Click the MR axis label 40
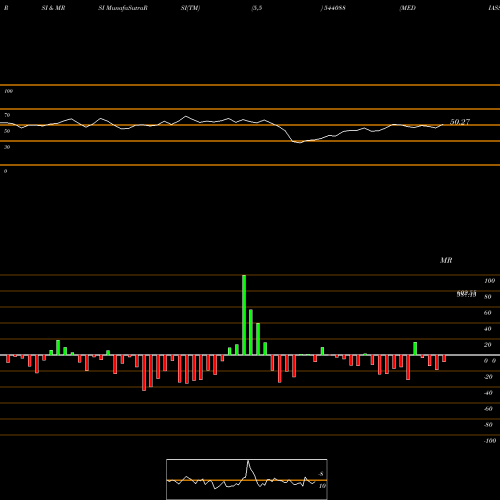Image resolution: width=500 pixels, height=500 pixels. (487, 329)
